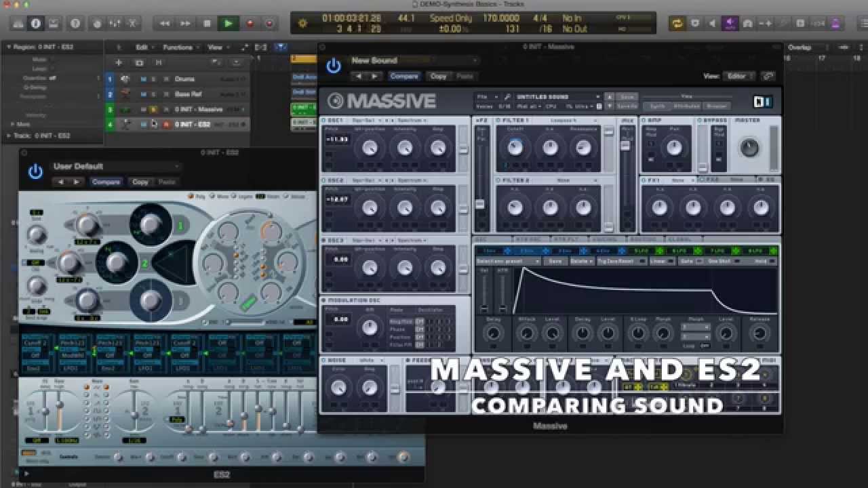This screenshot has height=488, width=868.
Task: Toggle record enable on 0 INIT - ES2 track
Action: (x=166, y=125)
